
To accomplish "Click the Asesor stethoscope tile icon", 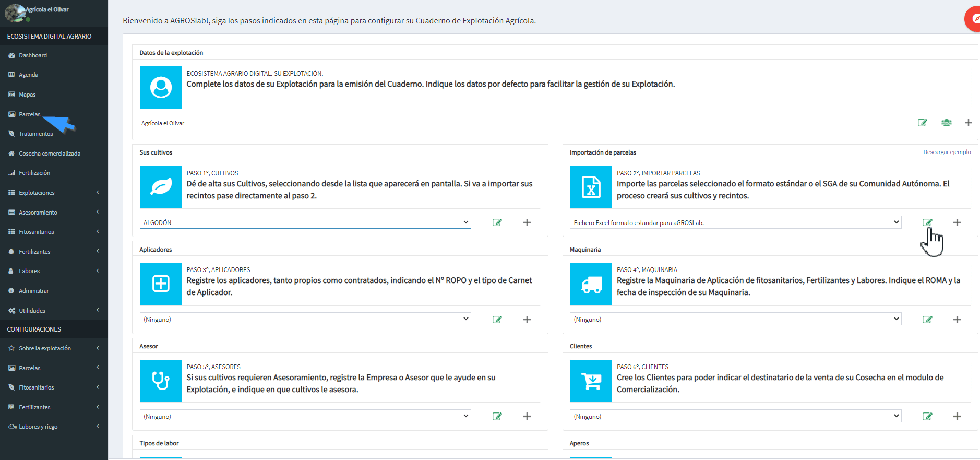I will coord(161,381).
